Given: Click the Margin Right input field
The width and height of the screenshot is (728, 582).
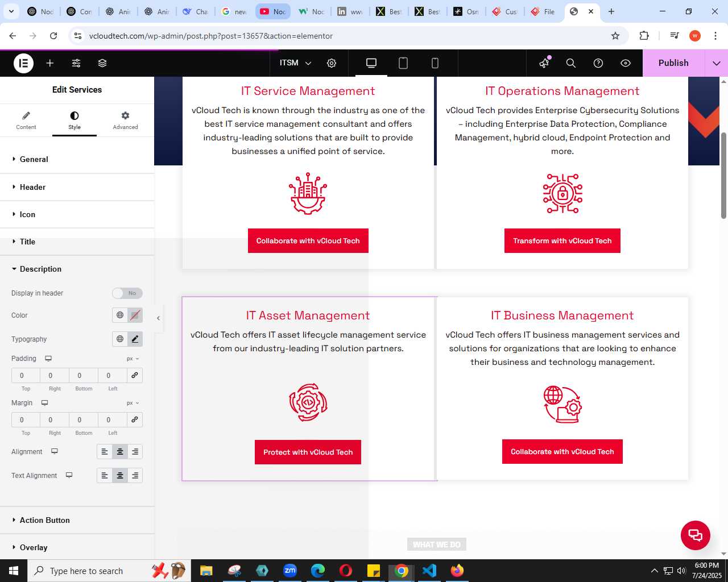Looking at the screenshot, I should coord(55,419).
